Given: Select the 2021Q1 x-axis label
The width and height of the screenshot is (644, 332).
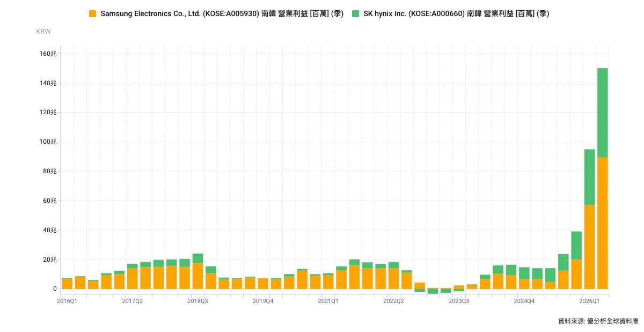Looking at the screenshot, I should tap(328, 301).
